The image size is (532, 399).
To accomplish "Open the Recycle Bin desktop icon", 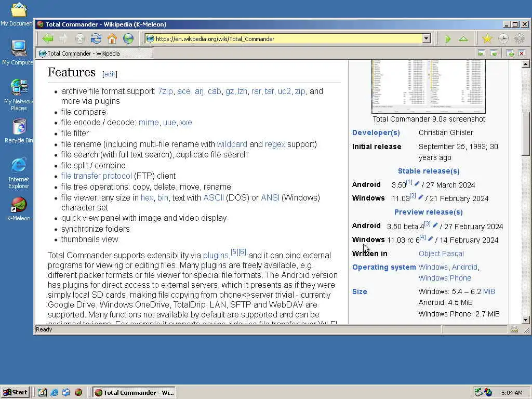I will tap(19, 131).
